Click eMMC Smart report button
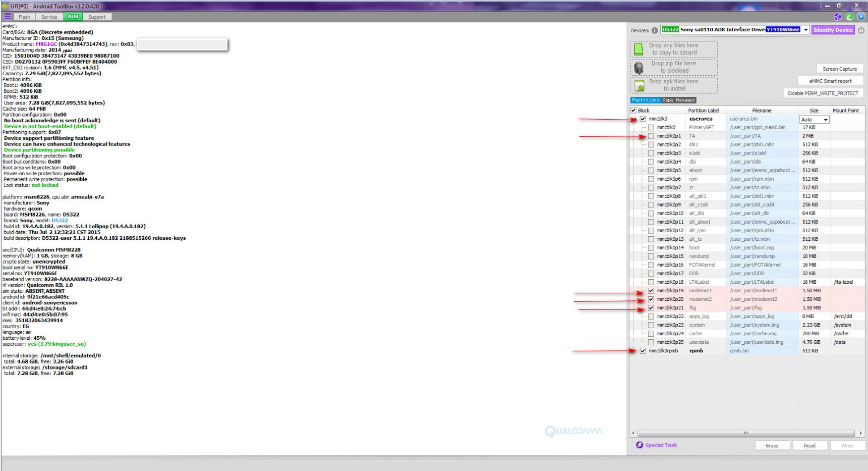This screenshot has width=868, height=471. pos(830,81)
